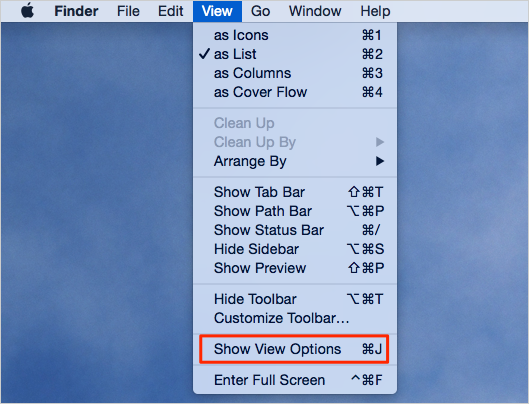
Task: Select Show Preview
Action: tap(295, 268)
